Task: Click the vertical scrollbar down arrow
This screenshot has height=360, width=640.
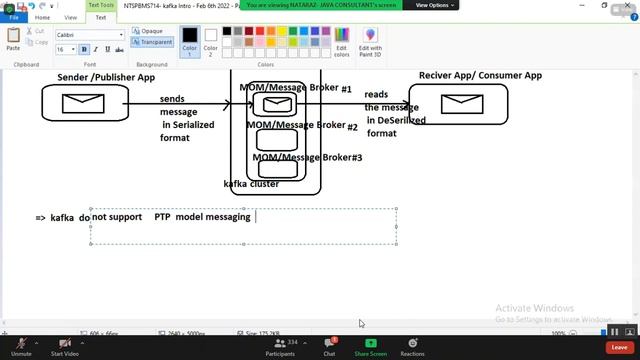Action: (636, 315)
